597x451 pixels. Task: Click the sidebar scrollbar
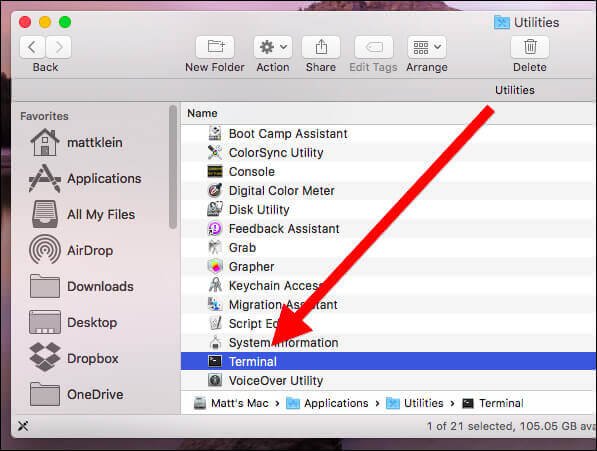(x=173, y=167)
